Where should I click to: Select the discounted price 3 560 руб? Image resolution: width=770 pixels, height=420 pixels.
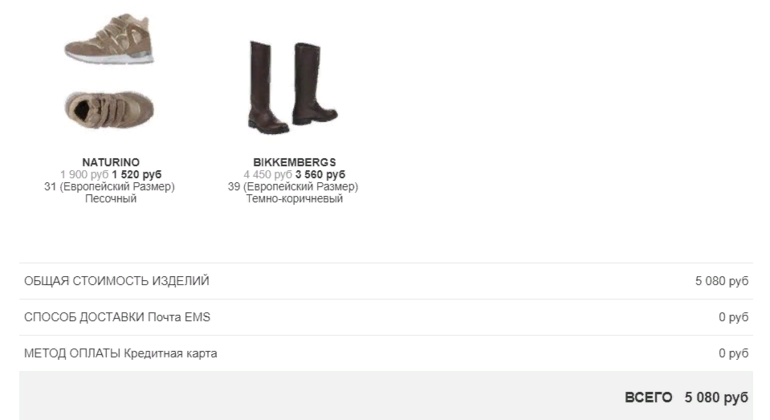pos(320,174)
